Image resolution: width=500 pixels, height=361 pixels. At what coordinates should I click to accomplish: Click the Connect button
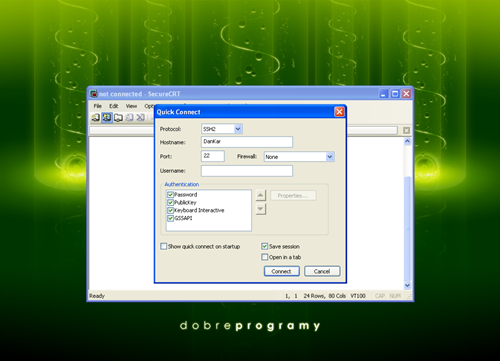[282, 271]
